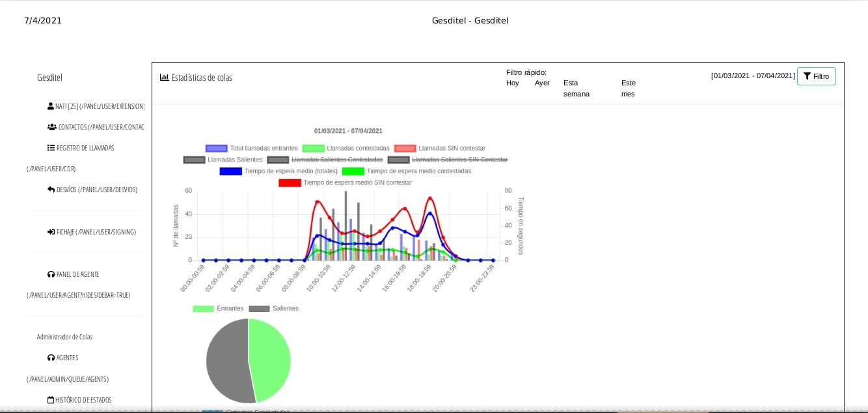Select the user icon next to NATI [25]
This screenshot has width=868, height=413.
49,106
